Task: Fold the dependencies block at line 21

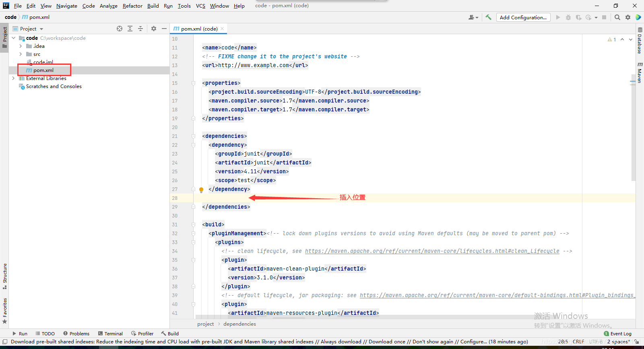Action: click(193, 136)
